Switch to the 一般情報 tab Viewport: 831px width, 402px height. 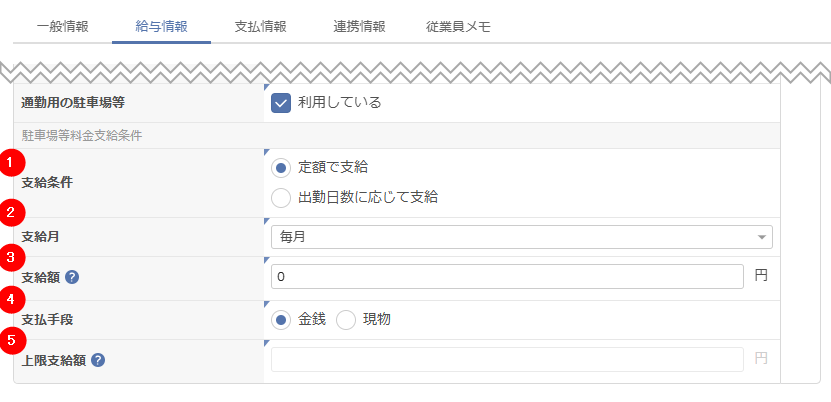pos(62,26)
